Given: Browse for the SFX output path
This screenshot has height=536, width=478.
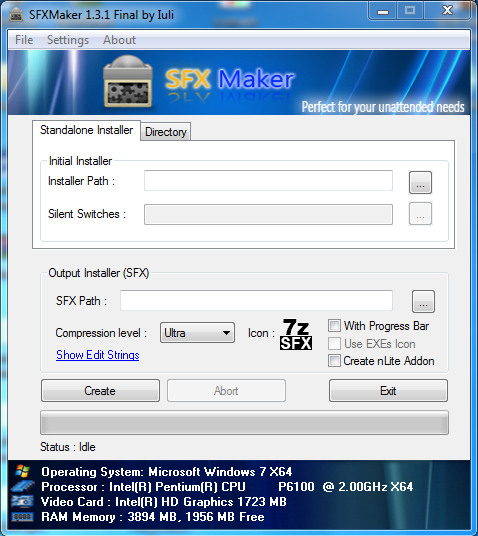Looking at the screenshot, I should click(423, 302).
